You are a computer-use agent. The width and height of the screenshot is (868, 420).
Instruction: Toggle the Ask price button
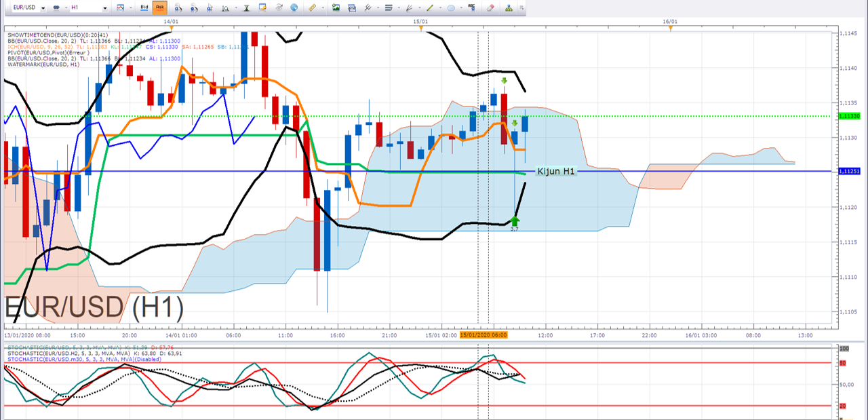pyautogui.click(x=160, y=7)
